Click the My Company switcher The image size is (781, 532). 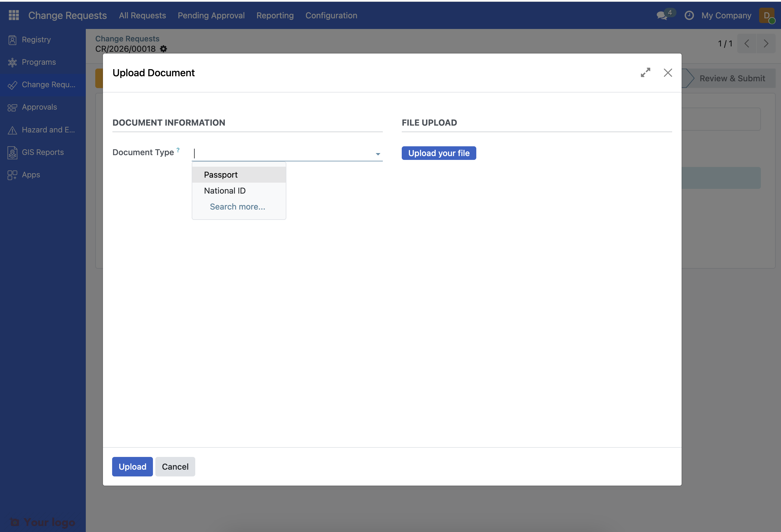click(x=726, y=15)
